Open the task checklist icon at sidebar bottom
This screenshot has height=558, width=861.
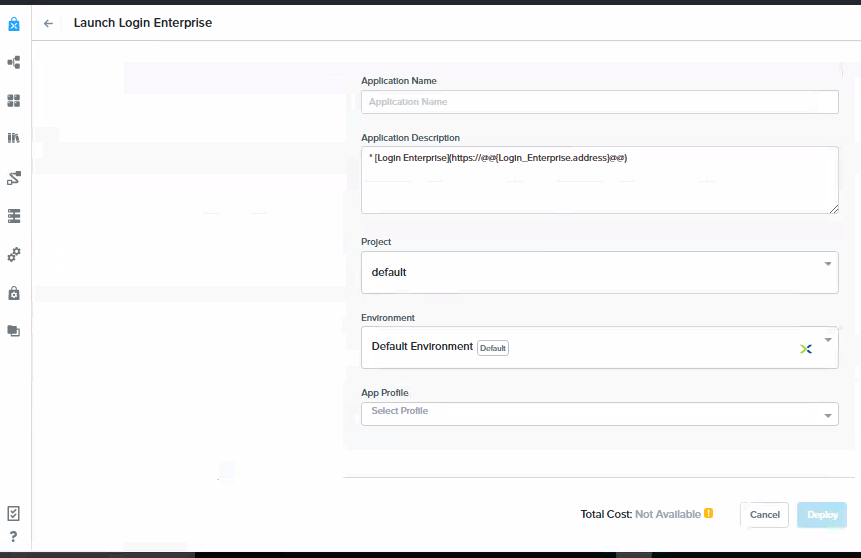point(14,514)
